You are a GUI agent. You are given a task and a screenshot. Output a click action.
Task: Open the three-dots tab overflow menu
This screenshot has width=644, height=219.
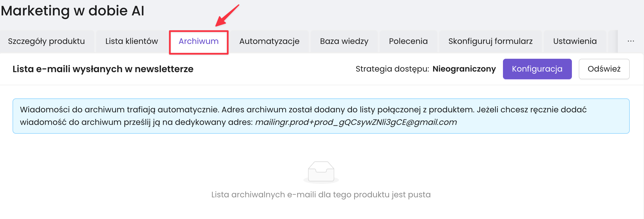click(631, 41)
